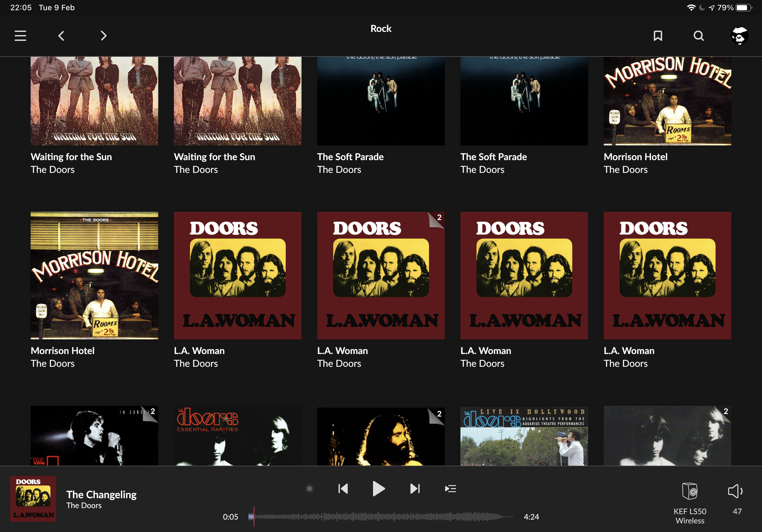The height and width of the screenshot is (532, 762).
Task: Open the second Waiting for the Sun cover
Action: pos(238,101)
